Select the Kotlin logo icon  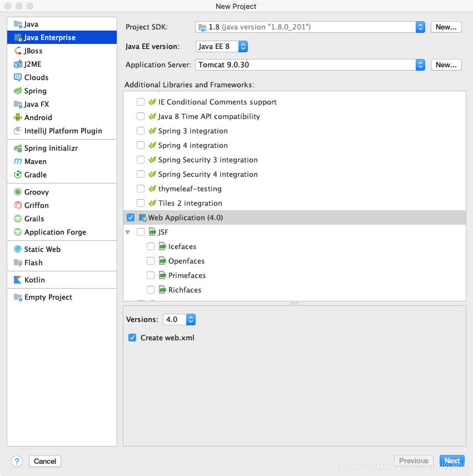[18, 280]
